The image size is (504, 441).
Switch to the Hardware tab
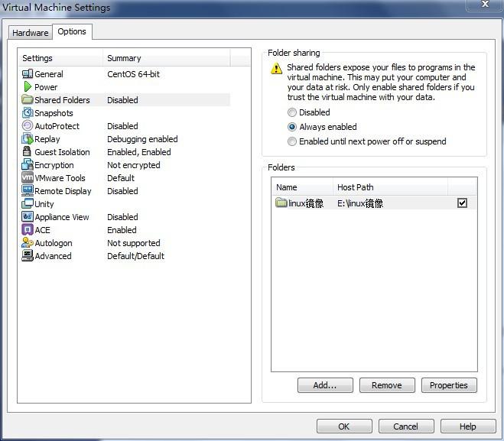(31, 33)
